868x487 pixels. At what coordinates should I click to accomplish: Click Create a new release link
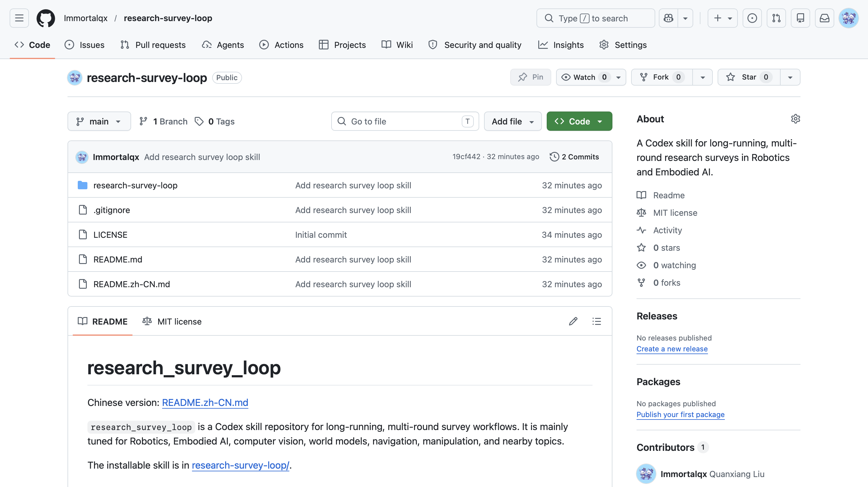point(671,349)
